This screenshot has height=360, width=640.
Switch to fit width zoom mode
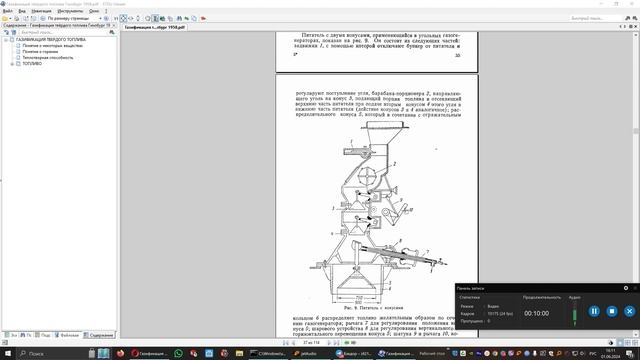[131, 18]
